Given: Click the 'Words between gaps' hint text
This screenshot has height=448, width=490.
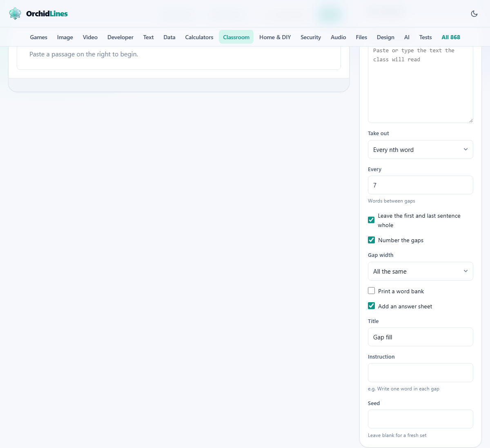Looking at the screenshot, I should [x=391, y=201].
